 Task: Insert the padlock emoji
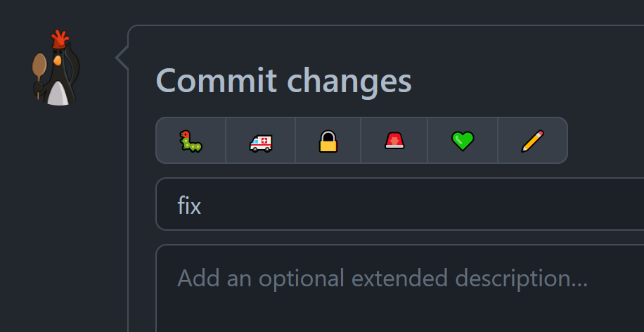tap(328, 141)
